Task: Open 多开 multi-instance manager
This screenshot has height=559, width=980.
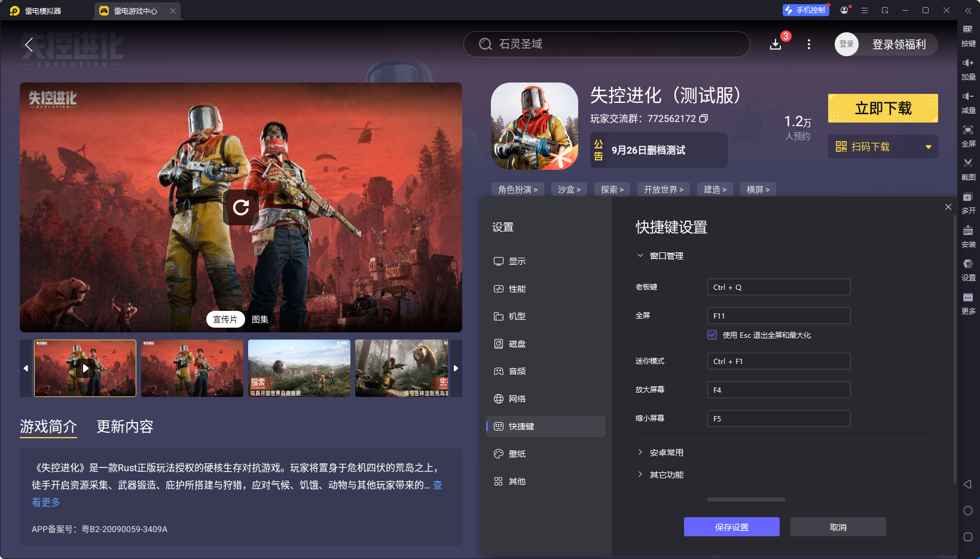Action: [968, 203]
